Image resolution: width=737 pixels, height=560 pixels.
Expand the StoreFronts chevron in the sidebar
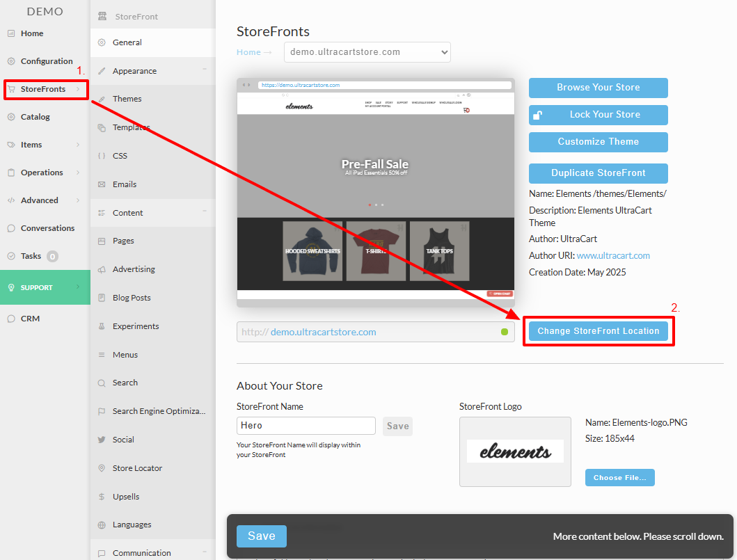pyautogui.click(x=77, y=89)
